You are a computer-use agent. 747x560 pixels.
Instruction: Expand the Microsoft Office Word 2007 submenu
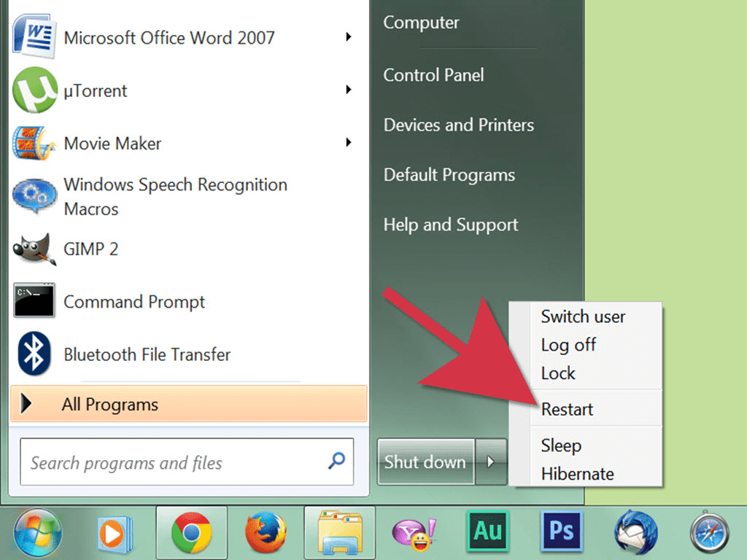point(350,37)
